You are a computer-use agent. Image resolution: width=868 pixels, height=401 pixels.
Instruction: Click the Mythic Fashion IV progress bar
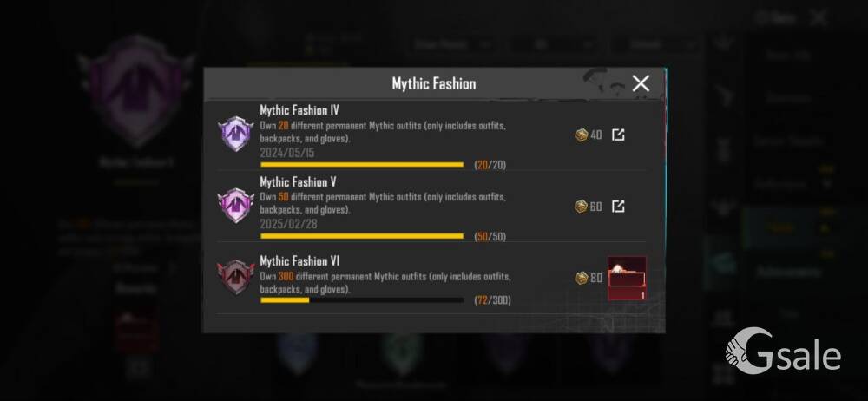(x=362, y=165)
